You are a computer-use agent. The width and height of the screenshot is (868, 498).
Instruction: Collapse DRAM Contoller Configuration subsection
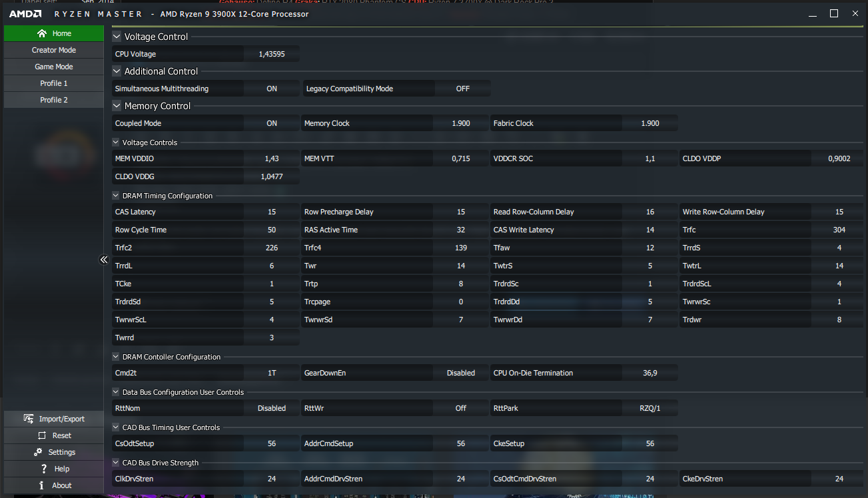click(116, 357)
